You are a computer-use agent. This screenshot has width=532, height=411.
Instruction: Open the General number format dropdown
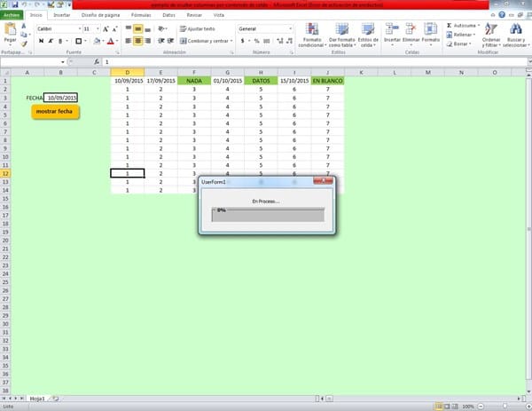pos(291,29)
